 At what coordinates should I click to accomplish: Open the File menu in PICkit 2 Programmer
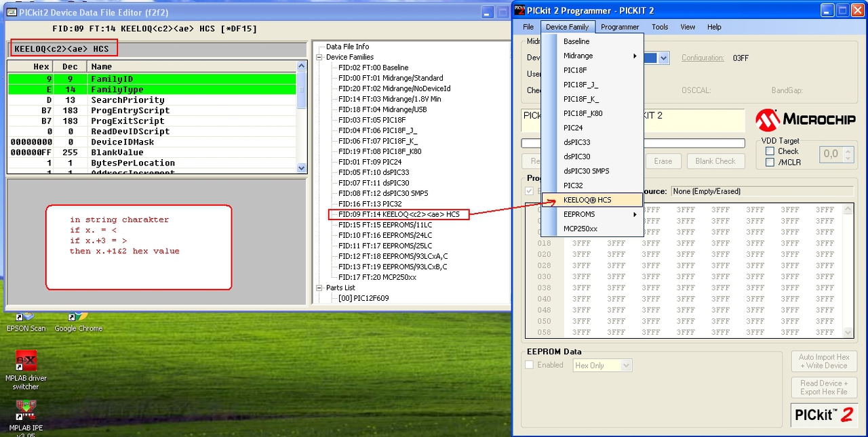click(528, 27)
